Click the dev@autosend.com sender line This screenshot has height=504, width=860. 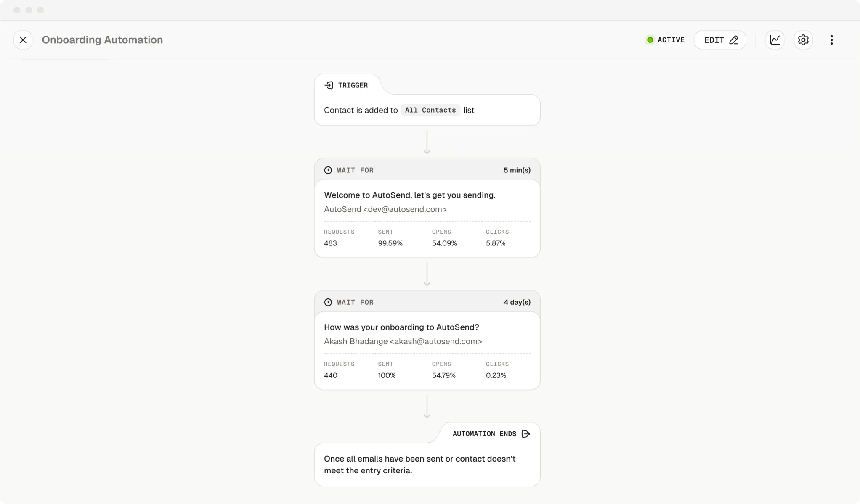click(x=385, y=209)
